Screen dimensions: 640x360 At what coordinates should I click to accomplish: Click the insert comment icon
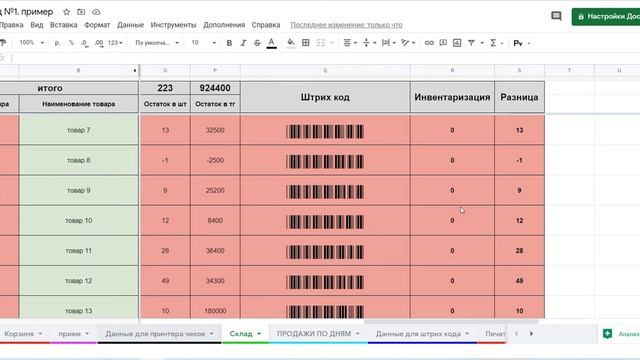tap(443, 42)
